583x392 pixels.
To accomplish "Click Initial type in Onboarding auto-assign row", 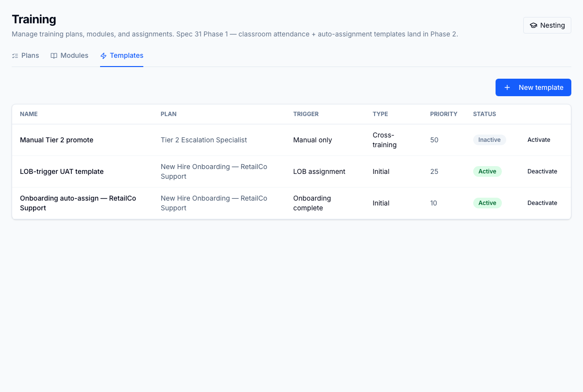I will point(381,203).
